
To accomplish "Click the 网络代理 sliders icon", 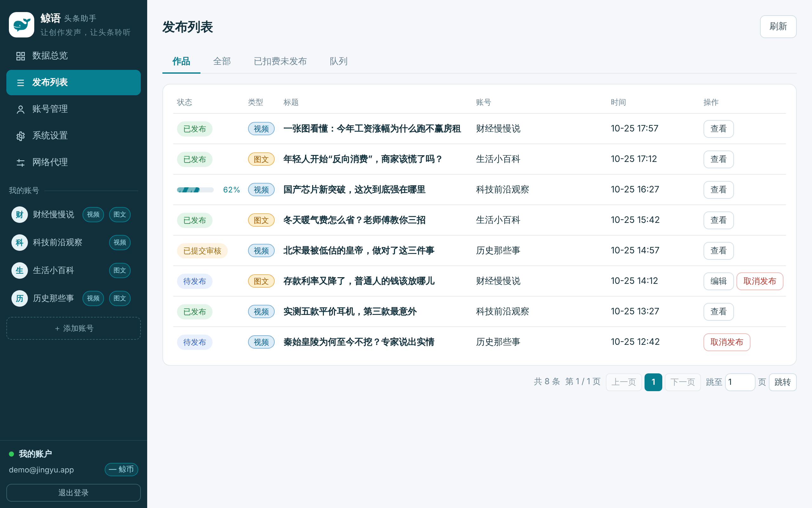I will [21, 163].
